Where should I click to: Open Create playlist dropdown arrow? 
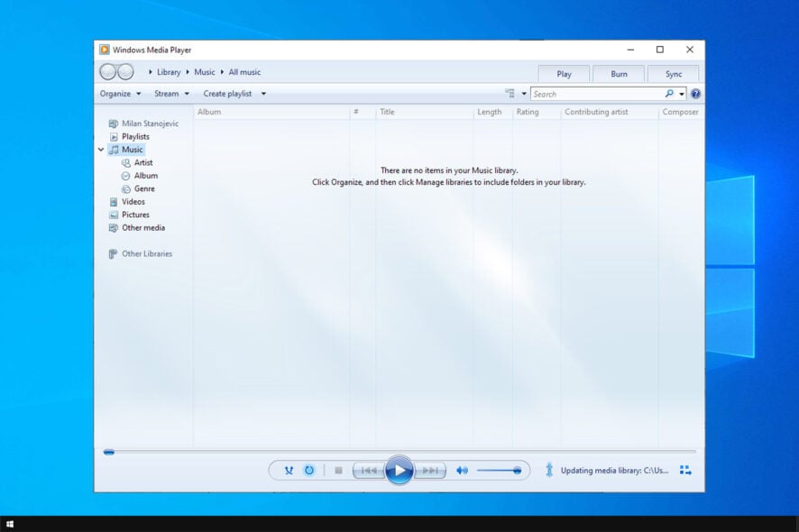pos(263,94)
